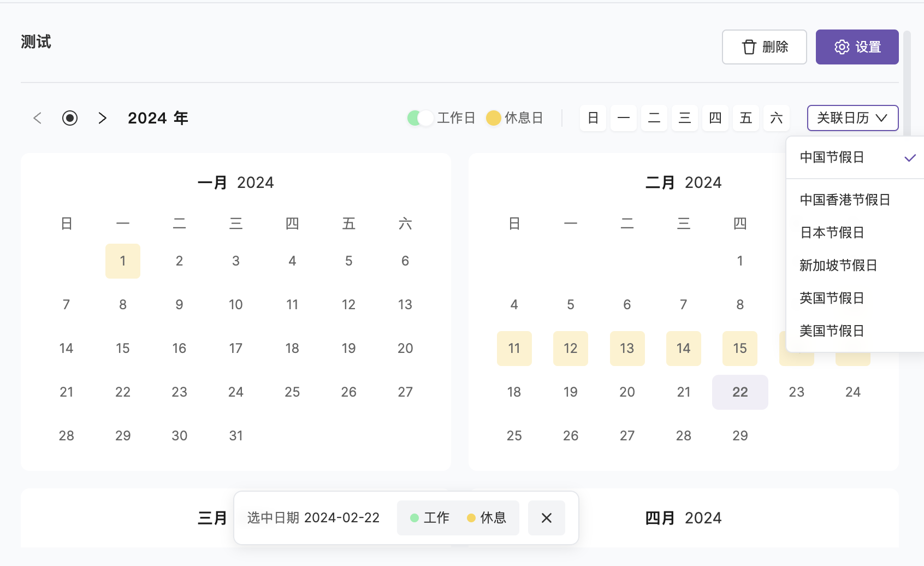
Task: Click the 一月 2024 month title
Action: coord(236,182)
